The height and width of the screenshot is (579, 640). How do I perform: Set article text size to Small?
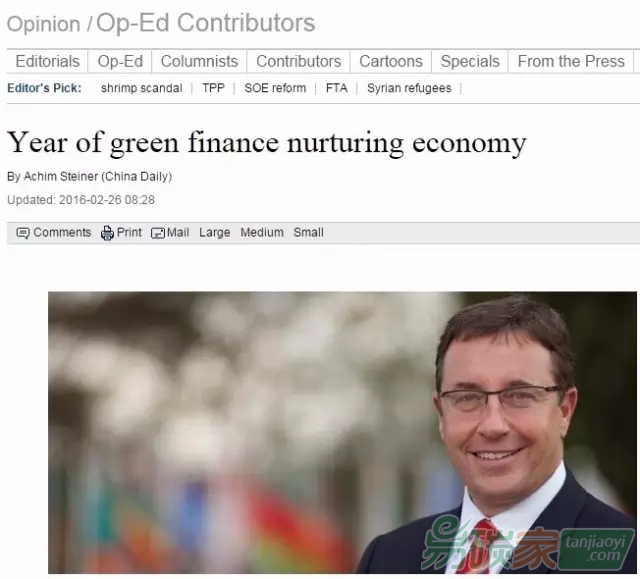(309, 233)
